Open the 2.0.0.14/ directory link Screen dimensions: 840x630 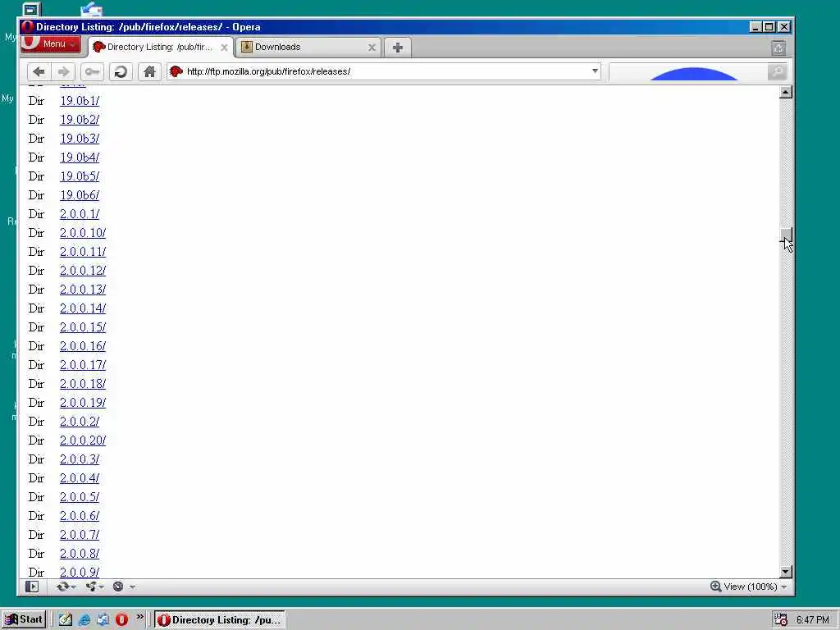[x=83, y=308]
